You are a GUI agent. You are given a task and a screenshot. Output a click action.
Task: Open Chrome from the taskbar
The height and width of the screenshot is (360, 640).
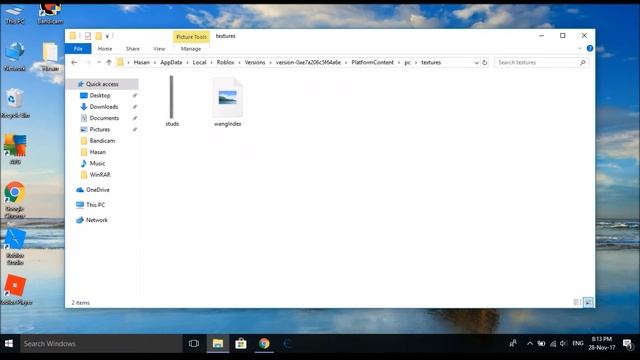264,344
